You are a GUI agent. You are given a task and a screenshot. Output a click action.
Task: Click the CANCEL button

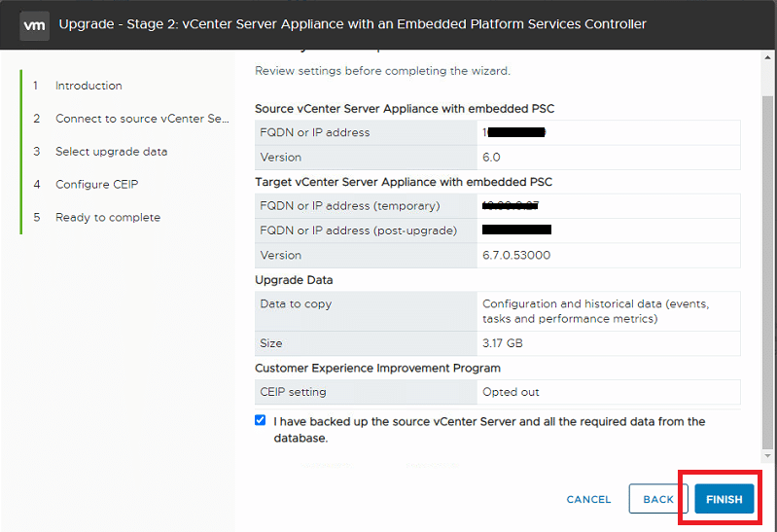click(588, 499)
